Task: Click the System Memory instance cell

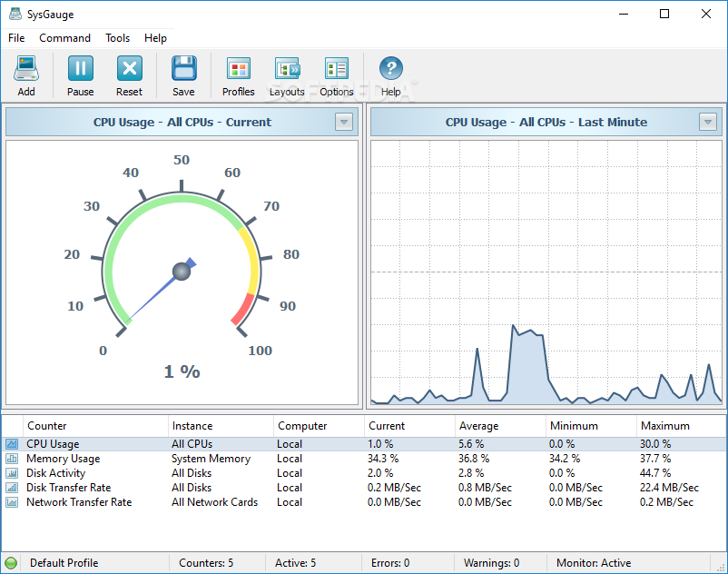Action: 211,459
